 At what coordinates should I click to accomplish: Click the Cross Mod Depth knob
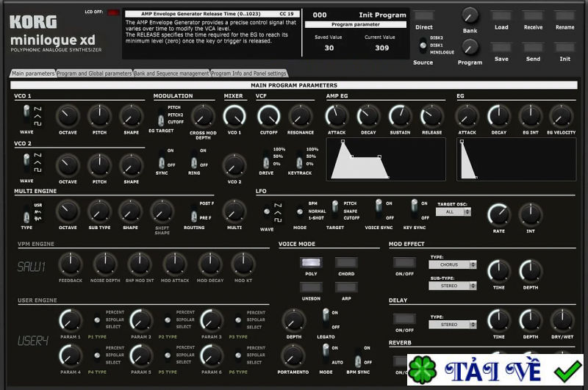[x=203, y=117]
